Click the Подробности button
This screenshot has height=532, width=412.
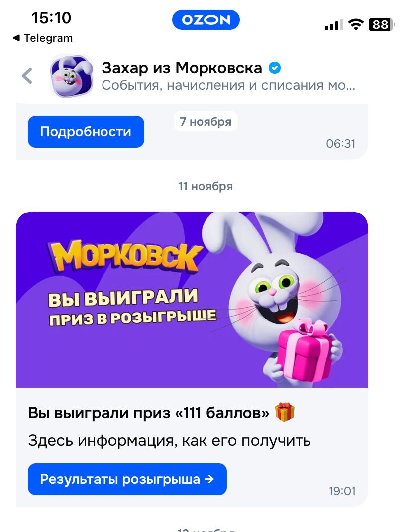86,132
